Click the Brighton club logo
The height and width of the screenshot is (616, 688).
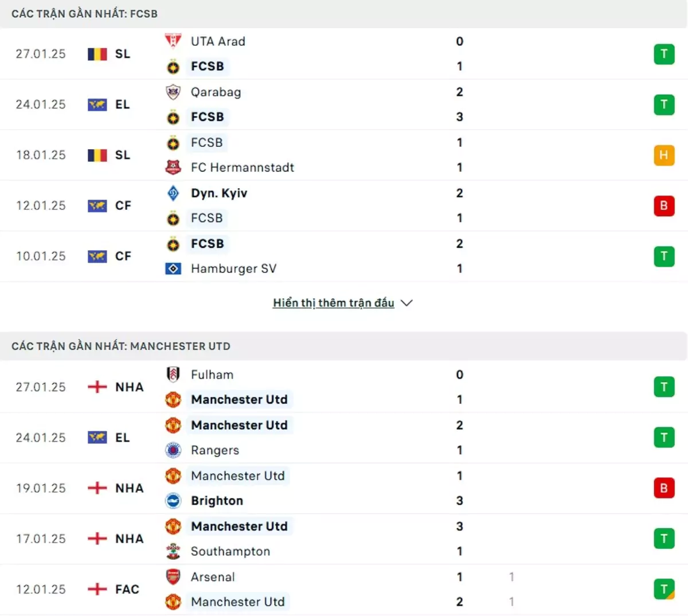tap(173, 501)
